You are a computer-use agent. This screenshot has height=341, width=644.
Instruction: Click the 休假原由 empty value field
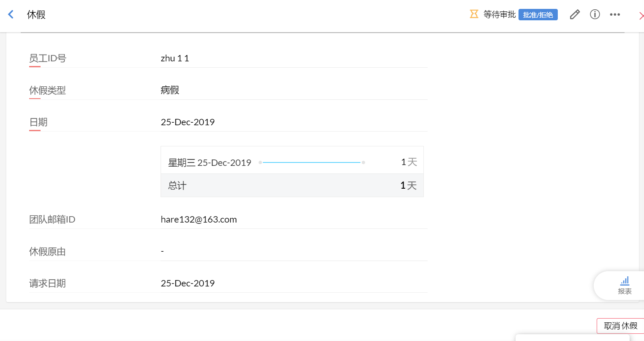coord(162,251)
